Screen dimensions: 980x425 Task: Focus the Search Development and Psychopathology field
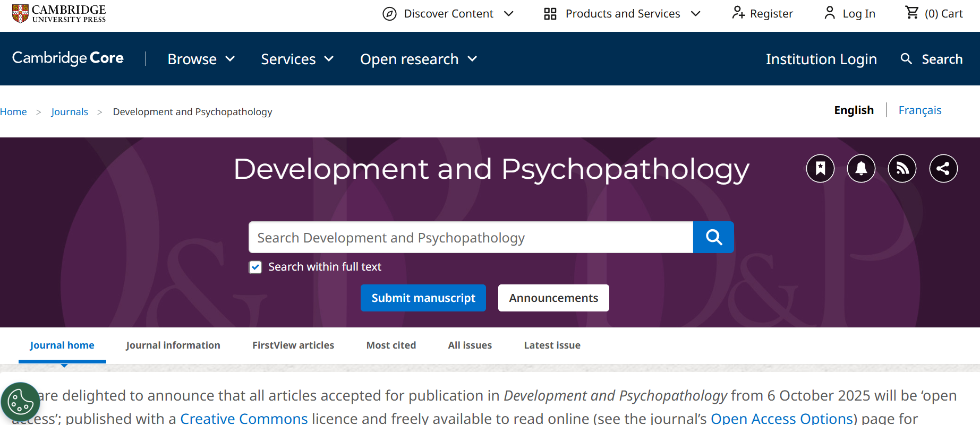coord(471,238)
